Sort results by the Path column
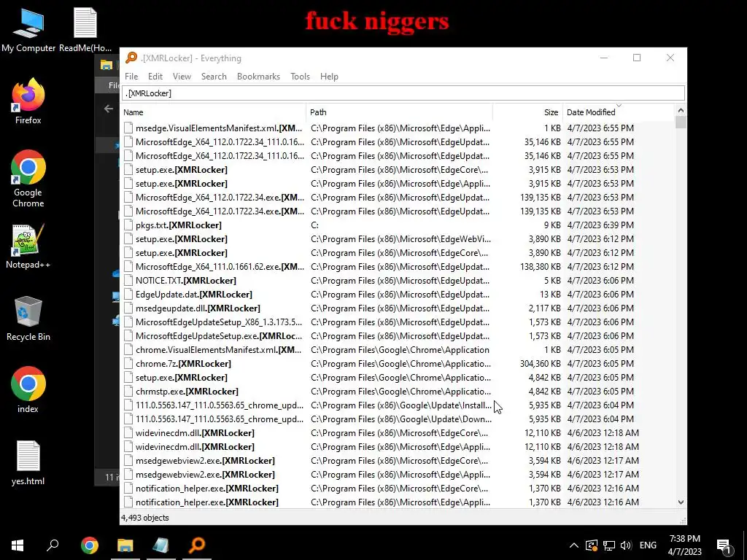Viewport: 747px width, 560px height. click(399, 112)
